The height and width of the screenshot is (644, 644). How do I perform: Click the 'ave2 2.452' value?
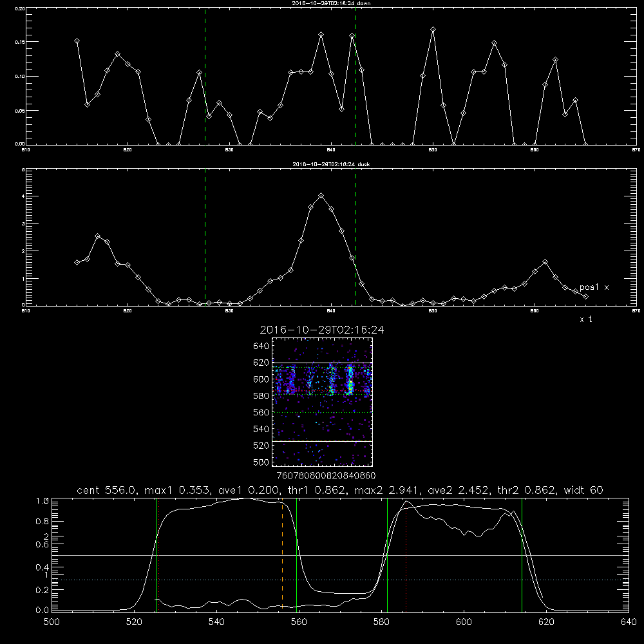pyautogui.click(x=457, y=490)
